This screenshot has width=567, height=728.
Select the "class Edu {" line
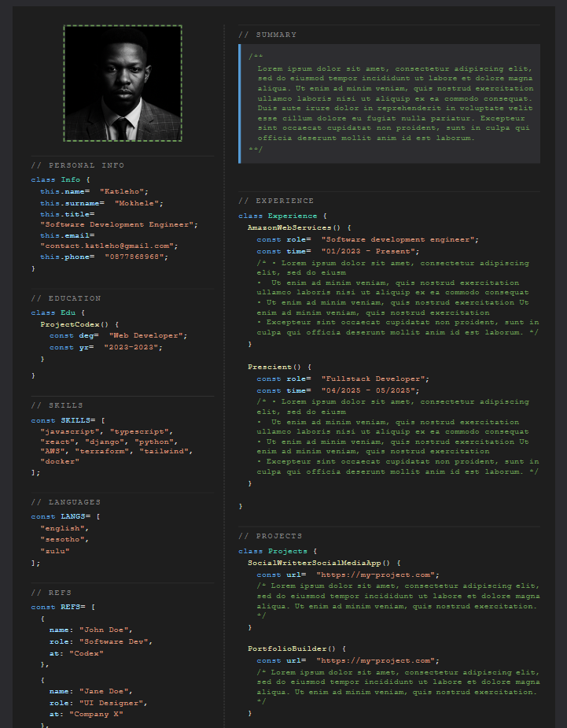click(x=58, y=312)
